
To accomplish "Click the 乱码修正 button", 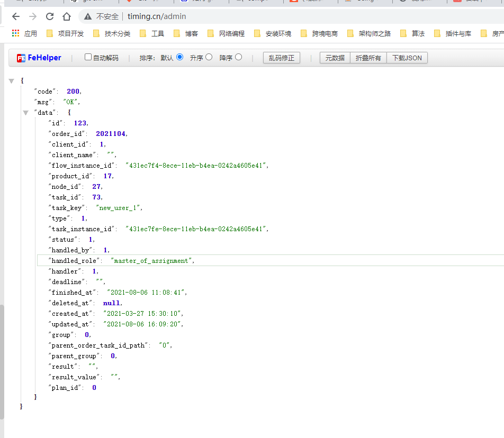I will pos(282,58).
